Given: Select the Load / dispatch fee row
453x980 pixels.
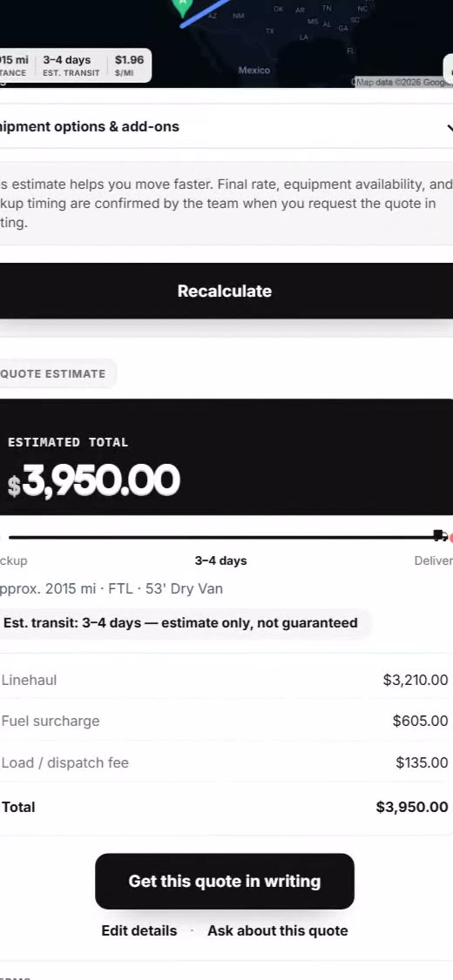Looking at the screenshot, I should [x=226, y=762].
